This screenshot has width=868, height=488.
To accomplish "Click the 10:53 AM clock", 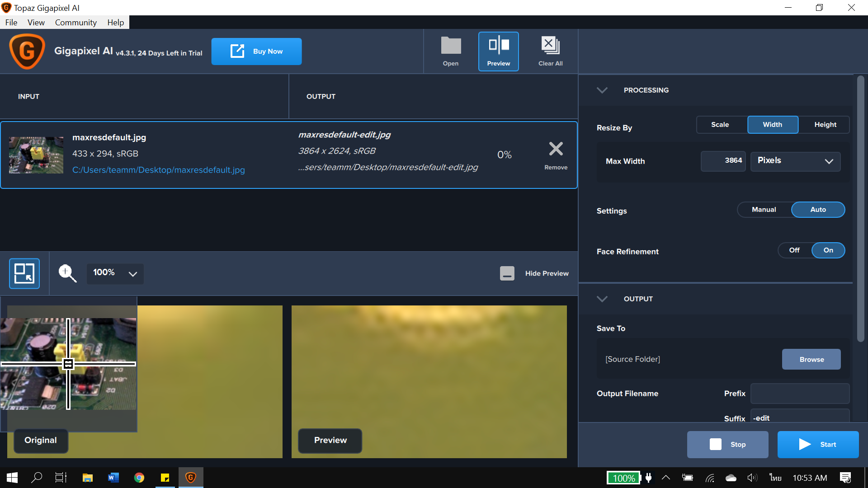I will coord(810,478).
